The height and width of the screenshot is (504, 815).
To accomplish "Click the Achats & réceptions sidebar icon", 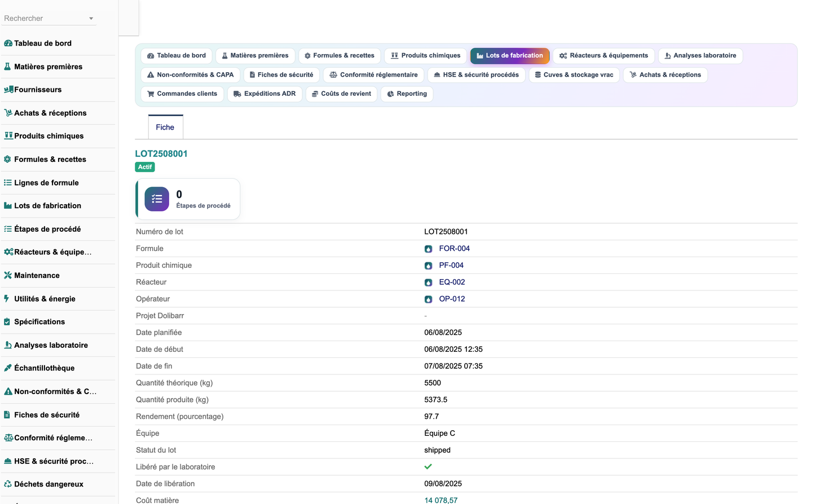I will click(8, 113).
